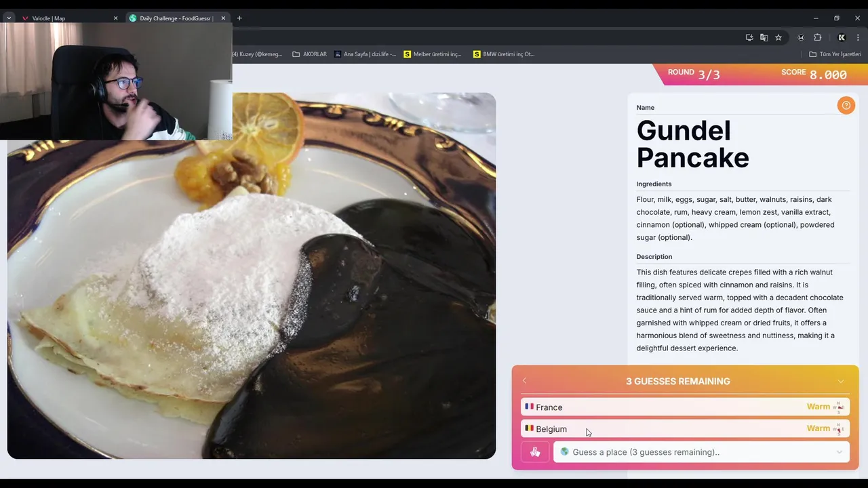
Task: Click the Belgium flag icon
Action: 529,428
